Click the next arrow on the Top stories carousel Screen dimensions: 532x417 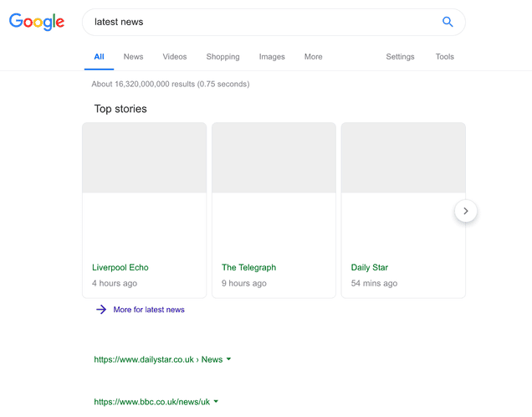click(466, 211)
